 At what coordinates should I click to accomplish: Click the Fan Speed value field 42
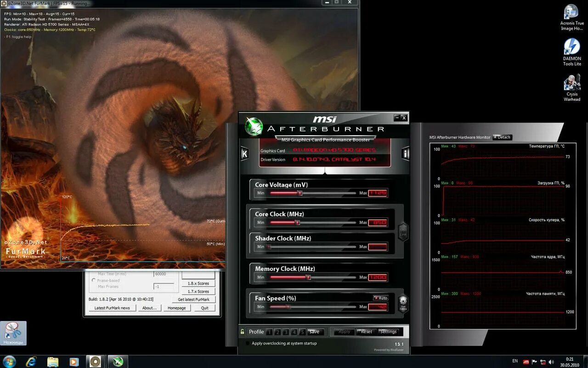(378, 307)
